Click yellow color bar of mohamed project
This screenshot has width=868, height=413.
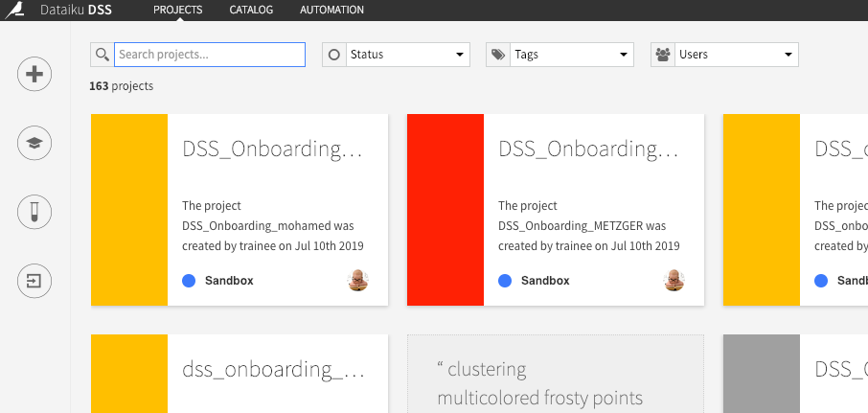[x=129, y=210]
